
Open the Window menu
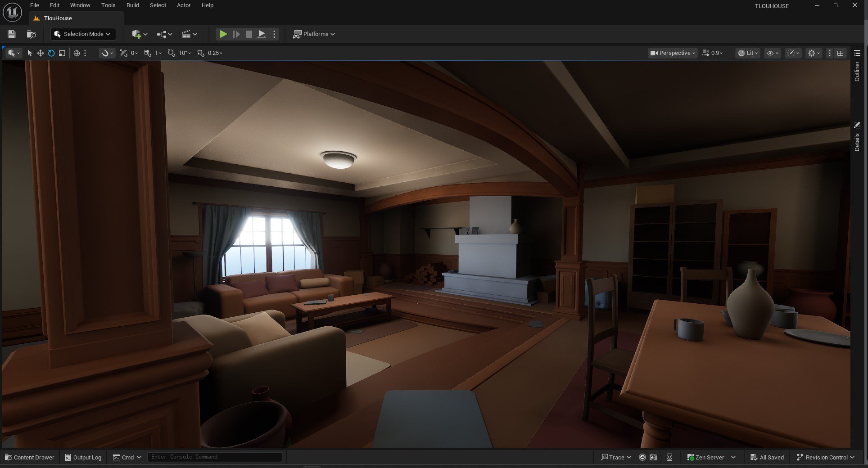click(80, 5)
